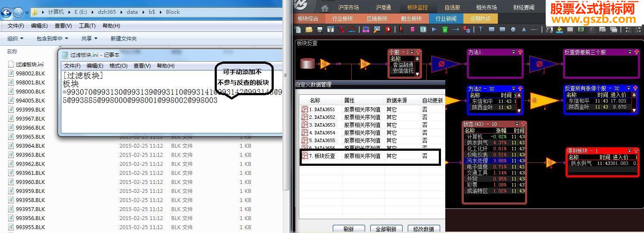Select 1.DATA3651 row in data list
This screenshot has width=644, height=233.
[372, 110]
